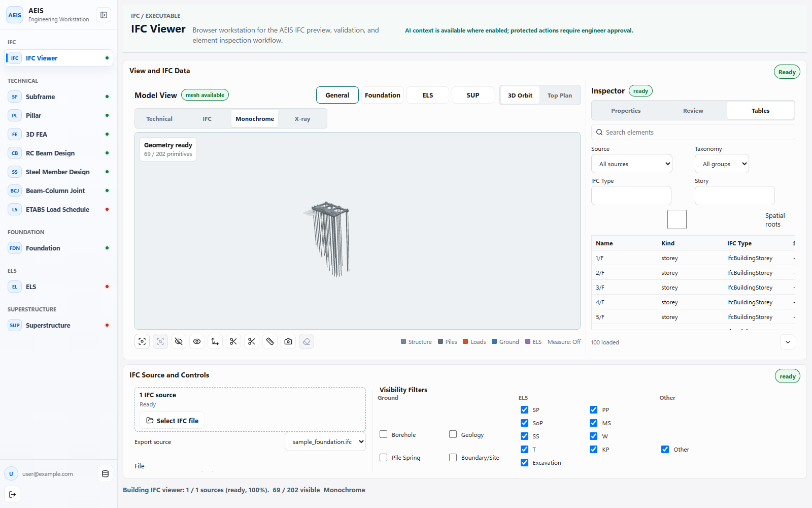Check the Boundary/Site filter
The image size is (812, 508).
(x=453, y=457)
